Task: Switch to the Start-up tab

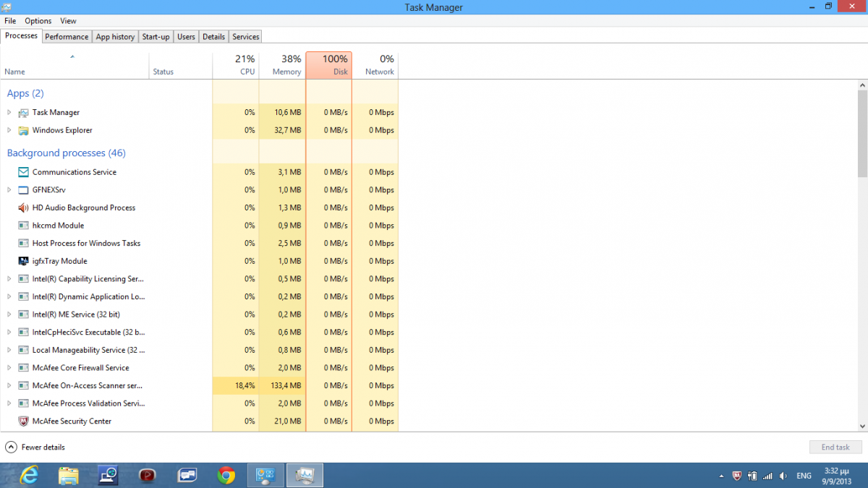Action: [156, 37]
